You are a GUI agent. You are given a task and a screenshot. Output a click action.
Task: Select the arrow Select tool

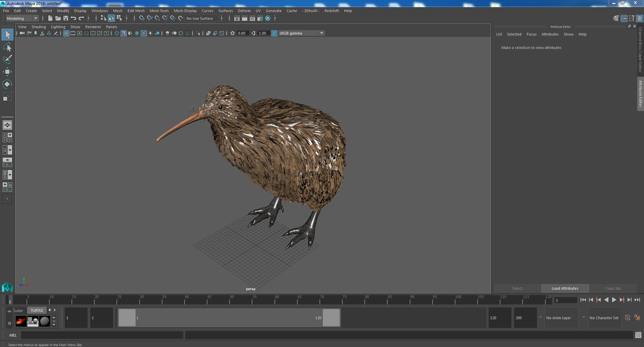(x=7, y=35)
